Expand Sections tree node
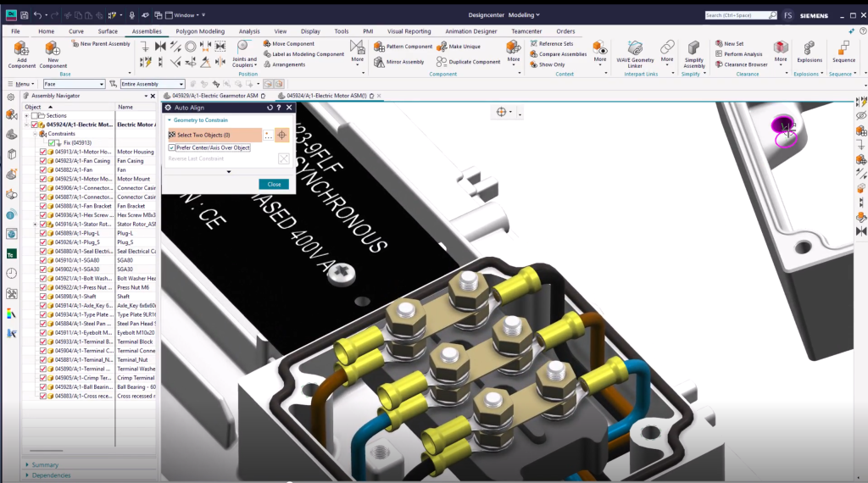Viewport: 868px width, 483px height. [26, 115]
